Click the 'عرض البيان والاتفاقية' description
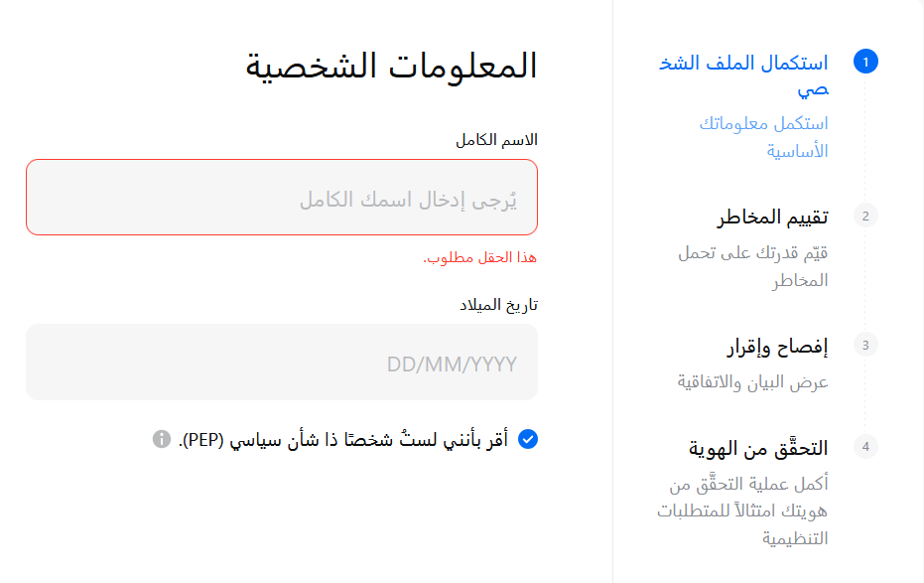924x583 pixels. point(752,381)
